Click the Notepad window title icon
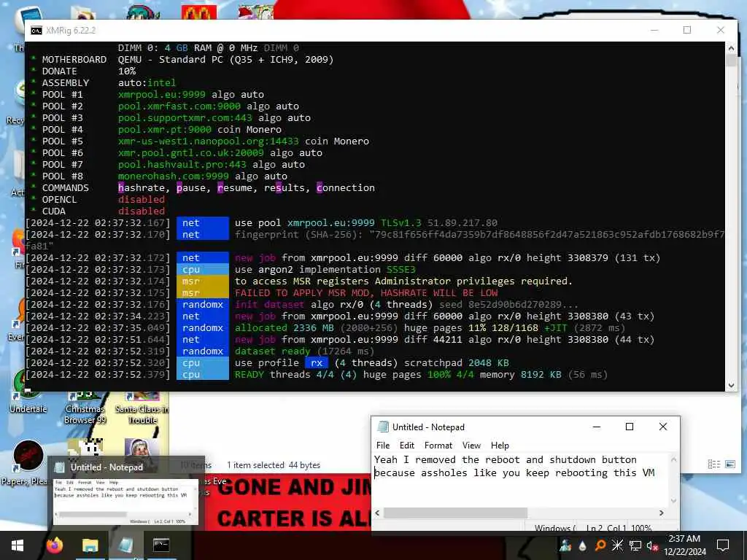This screenshot has height=560, width=747. 382,427
